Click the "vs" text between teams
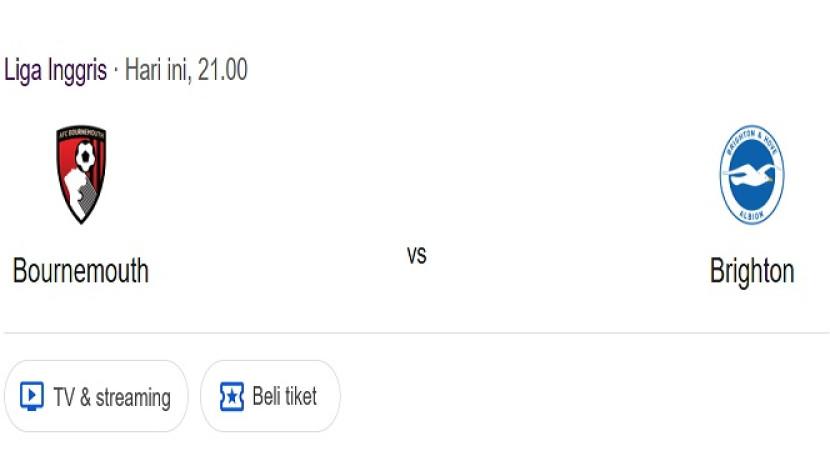The height and width of the screenshot is (466, 830). (416, 255)
